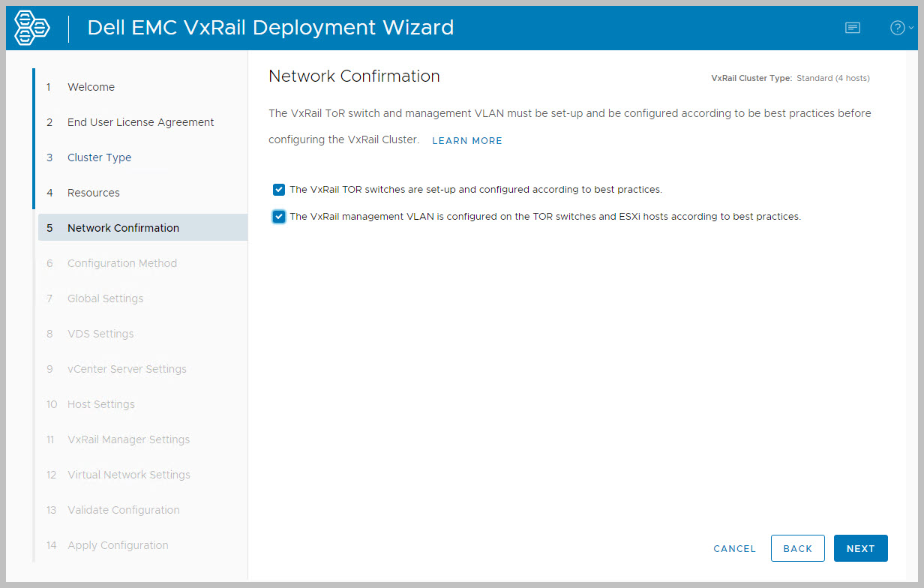The height and width of the screenshot is (588, 924).
Task: Select the Configuration Method step
Action: point(121,263)
